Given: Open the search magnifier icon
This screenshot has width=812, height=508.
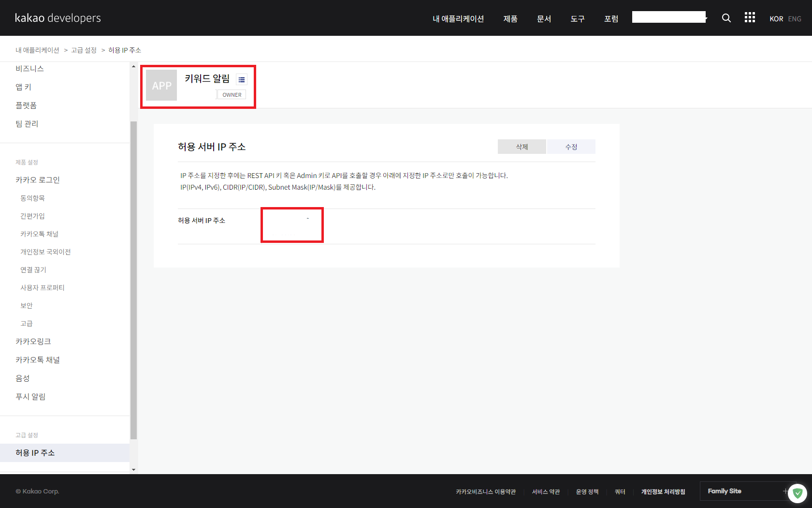Looking at the screenshot, I should point(726,18).
